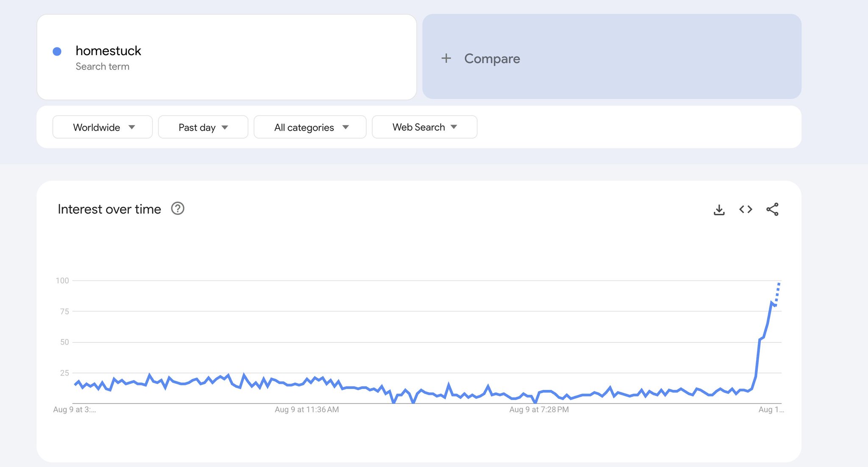Open the help icon beside Interest over time
This screenshot has height=467, width=868.
(x=178, y=208)
